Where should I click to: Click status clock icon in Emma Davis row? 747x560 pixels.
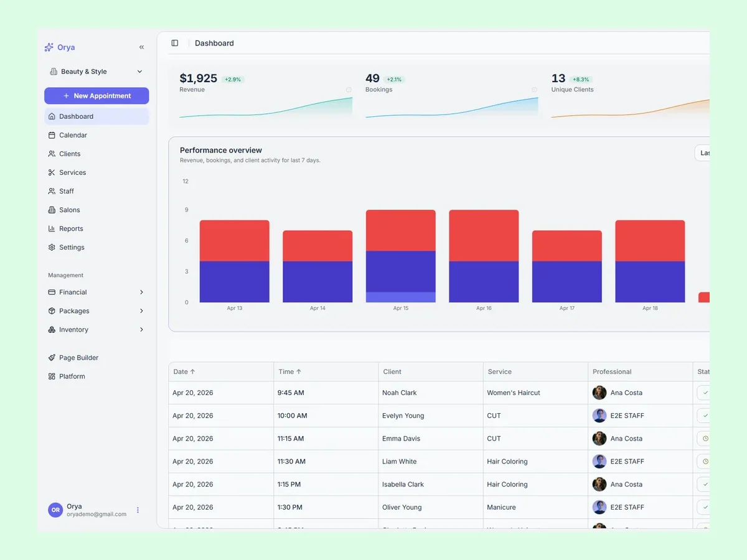[705, 439]
